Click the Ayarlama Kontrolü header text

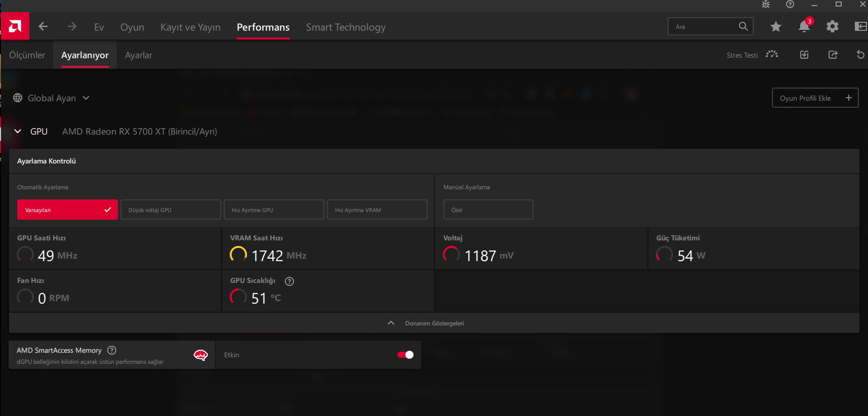coord(47,161)
